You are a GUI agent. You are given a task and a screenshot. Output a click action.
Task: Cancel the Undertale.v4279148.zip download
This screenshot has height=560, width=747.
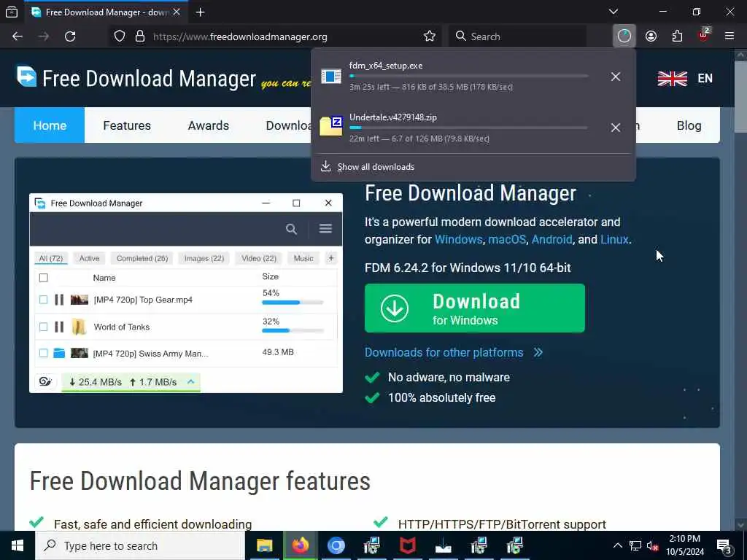tap(616, 128)
